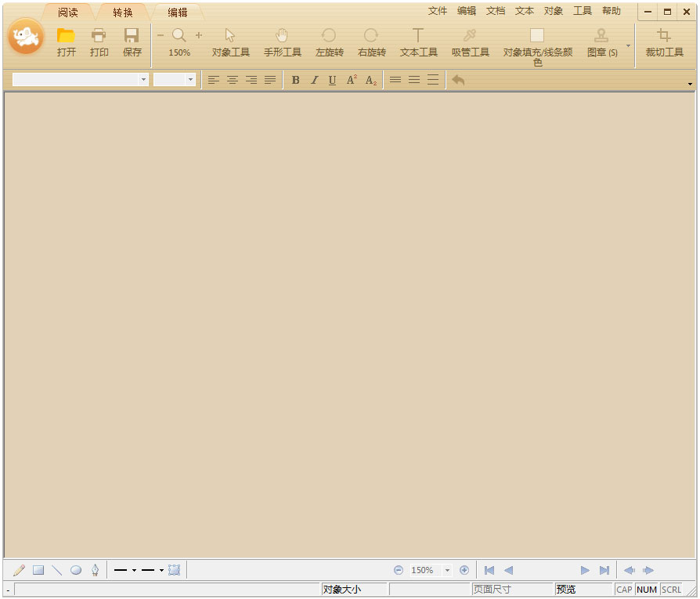
Task: Expand the 图章 stamp dropdown arrow
Action: click(x=628, y=45)
